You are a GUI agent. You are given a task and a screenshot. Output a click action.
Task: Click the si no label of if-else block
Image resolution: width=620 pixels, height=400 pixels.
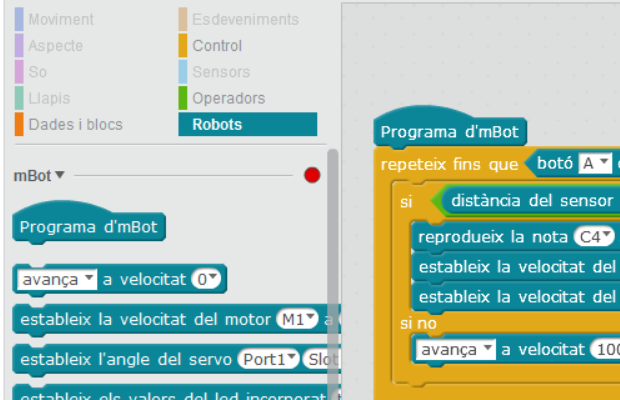coord(418,324)
